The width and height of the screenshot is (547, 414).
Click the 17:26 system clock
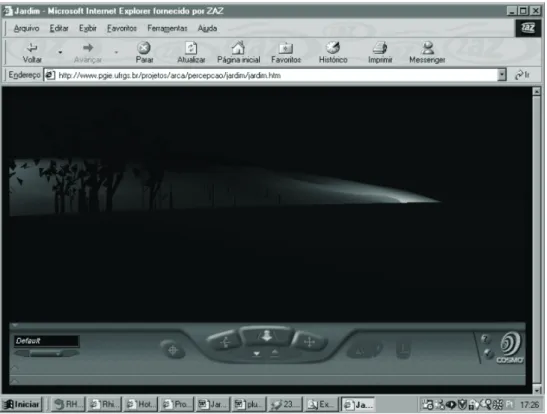tap(529, 405)
